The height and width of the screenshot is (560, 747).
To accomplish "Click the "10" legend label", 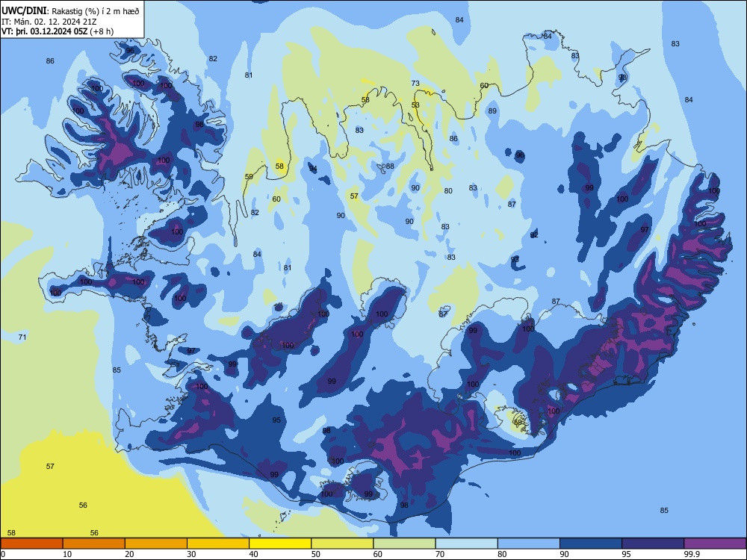I will tap(67, 554).
